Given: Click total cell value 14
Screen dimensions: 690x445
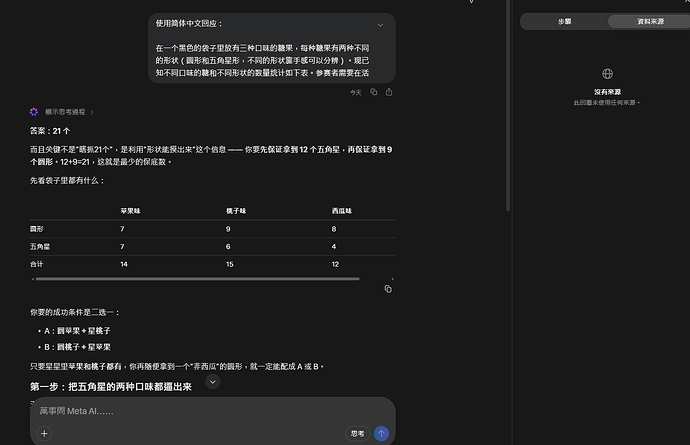Looking at the screenshot, I should tap(124, 264).
